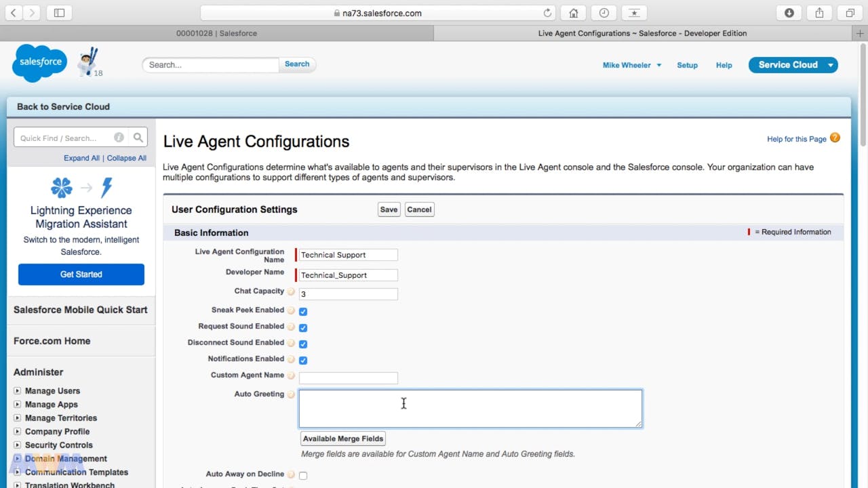Image resolution: width=868 pixels, height=488 pixels.
Task: Show help bubble for Sneak Peek Enabled
Action: pos(291,310)
